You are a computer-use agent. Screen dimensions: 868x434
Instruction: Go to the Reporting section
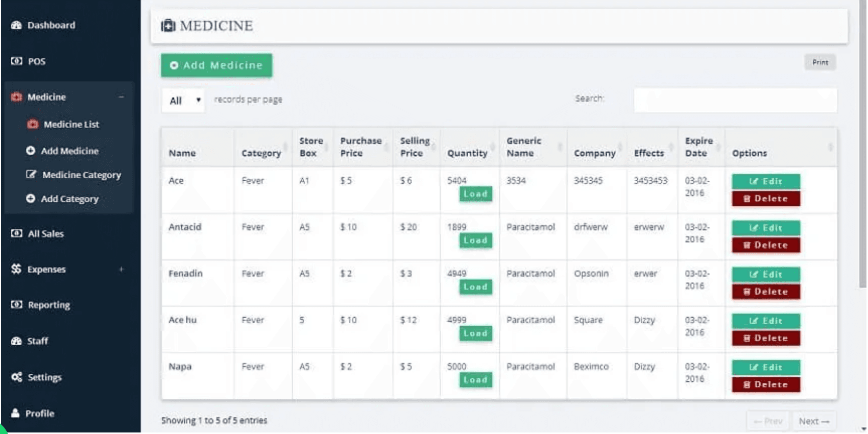coord(49,305)
